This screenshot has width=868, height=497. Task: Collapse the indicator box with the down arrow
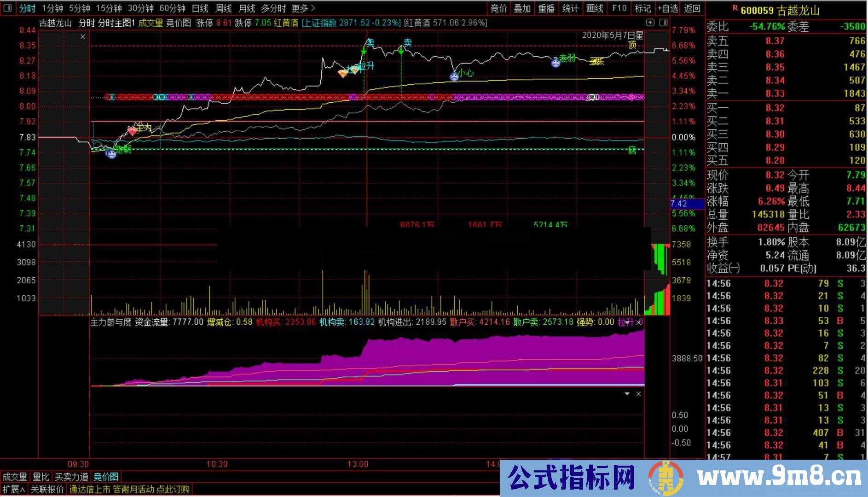pyautogui.click(x=626, y=394)
